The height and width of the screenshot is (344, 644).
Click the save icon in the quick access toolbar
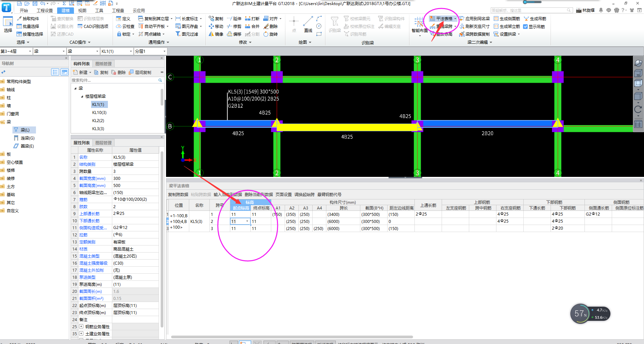(34, 3)
